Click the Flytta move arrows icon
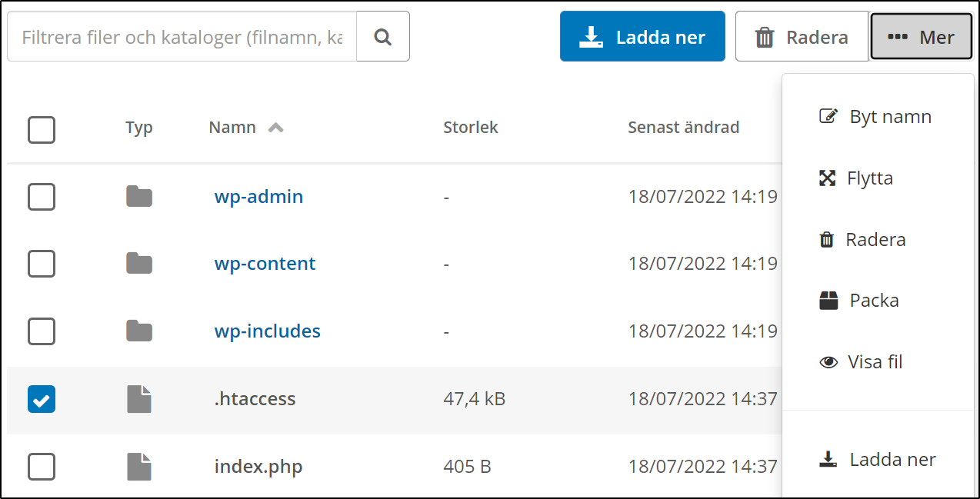Image resolution: width=980 pixels, height=499 pixels. pyautogui.click(x=828, y=178)
